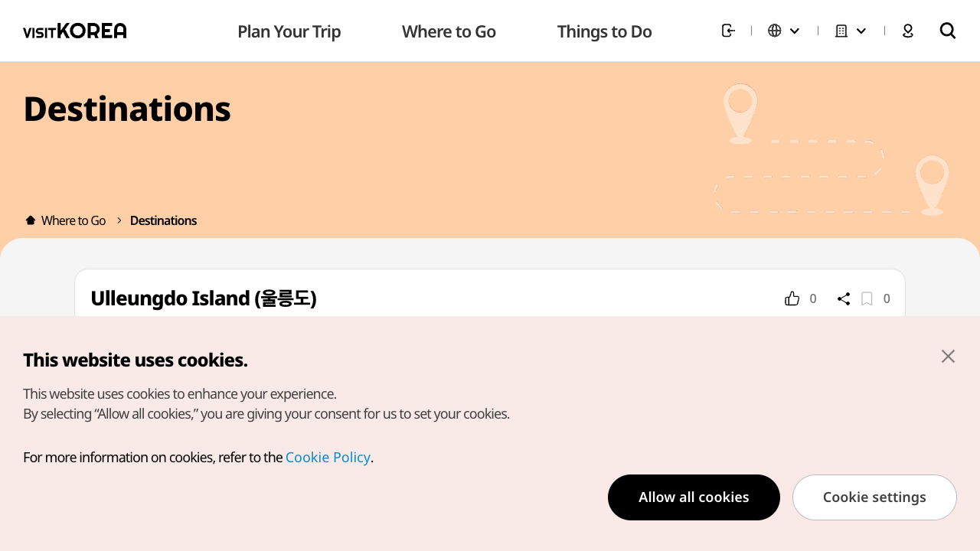The width and height of the screenshot is (980, 551).
Task: Share Ulleungdo Island page
Action: click(x=844, y=298)
